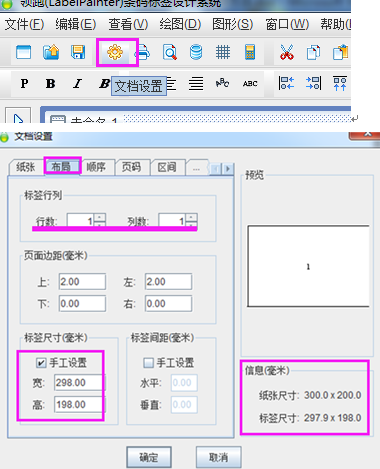Click the print preview magnifier icon
380x469 pixels.
(170, 52)
